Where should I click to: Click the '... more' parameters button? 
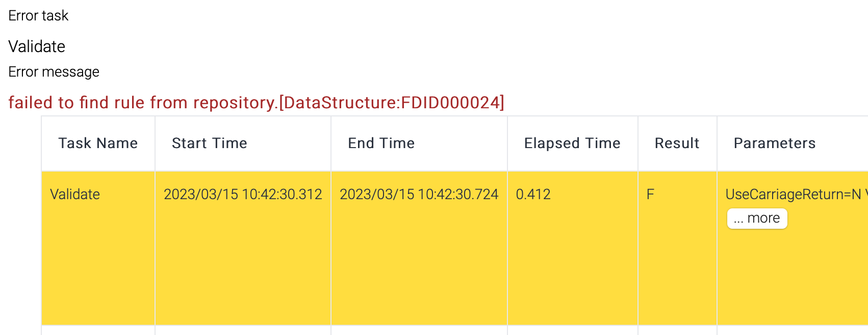(x=757, y=219)
